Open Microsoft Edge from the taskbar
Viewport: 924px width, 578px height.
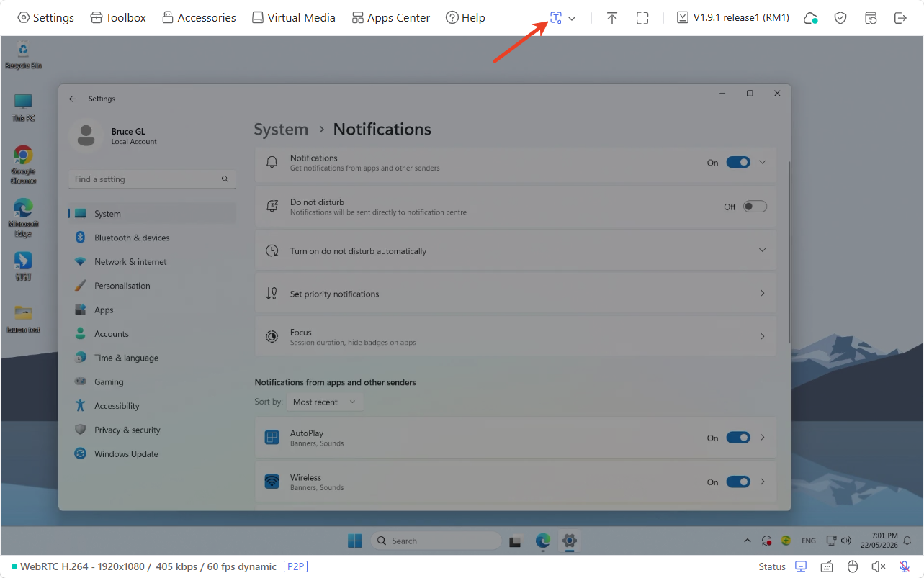pos(542,541)
